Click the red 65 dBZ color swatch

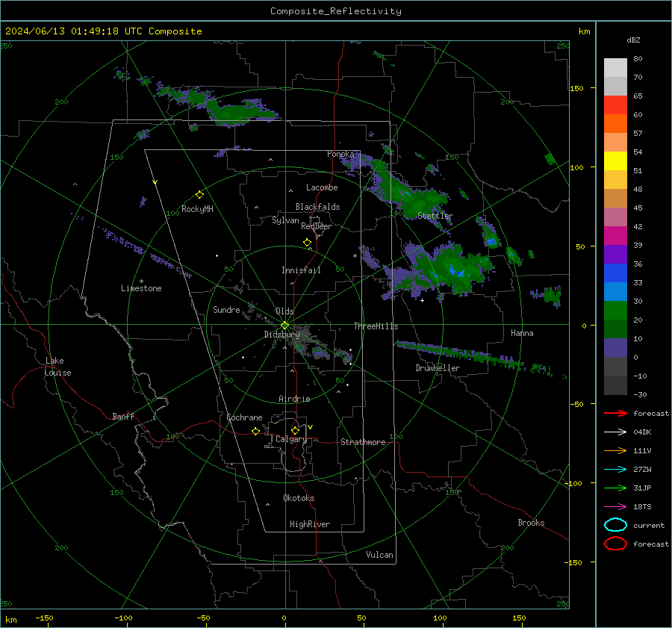click(x=615, y=105)
